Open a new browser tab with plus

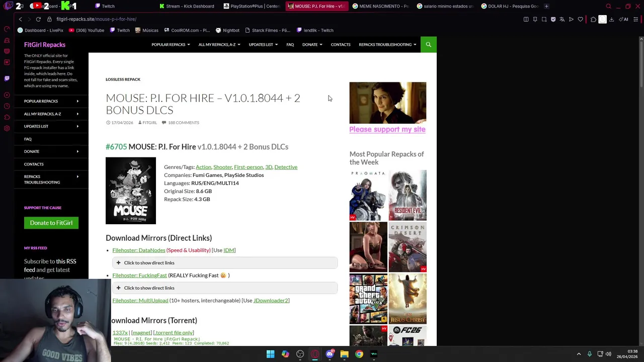(x=546, y=6)
